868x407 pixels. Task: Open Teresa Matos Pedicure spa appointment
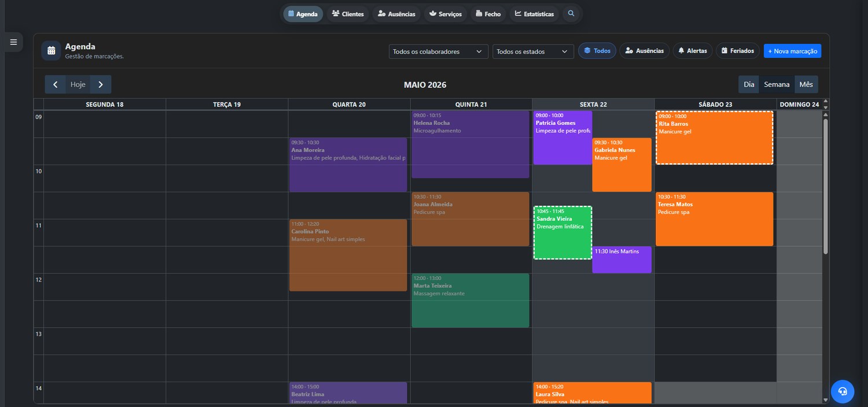click(714, 219)
